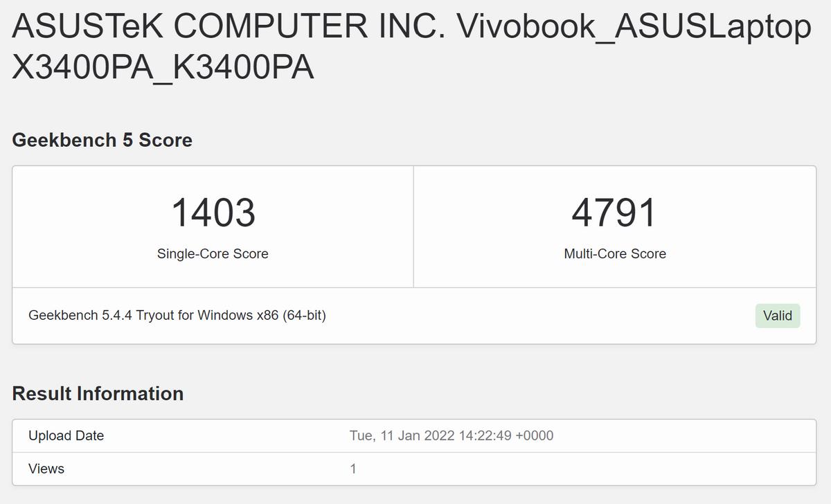Click the Result Information heading
The width and height of the screenshot is (831, 504).
98,393
